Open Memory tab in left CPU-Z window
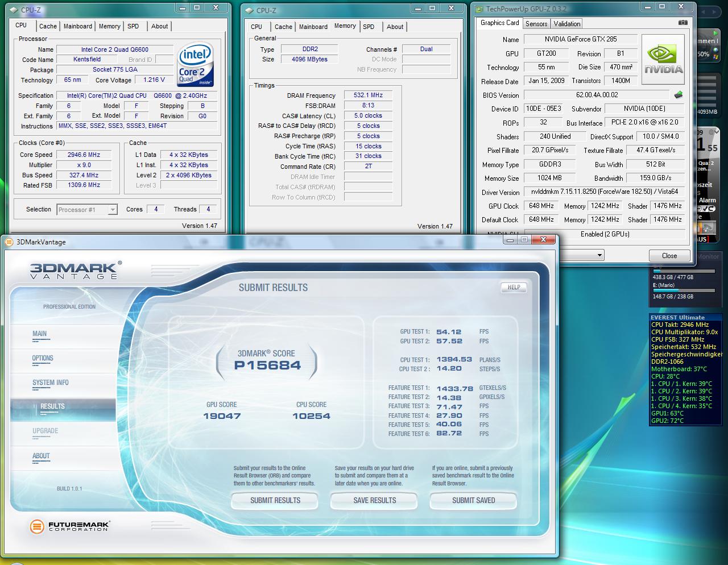This screenshot has width=728, height=565. pyautogui.click(x=110, y=26)
